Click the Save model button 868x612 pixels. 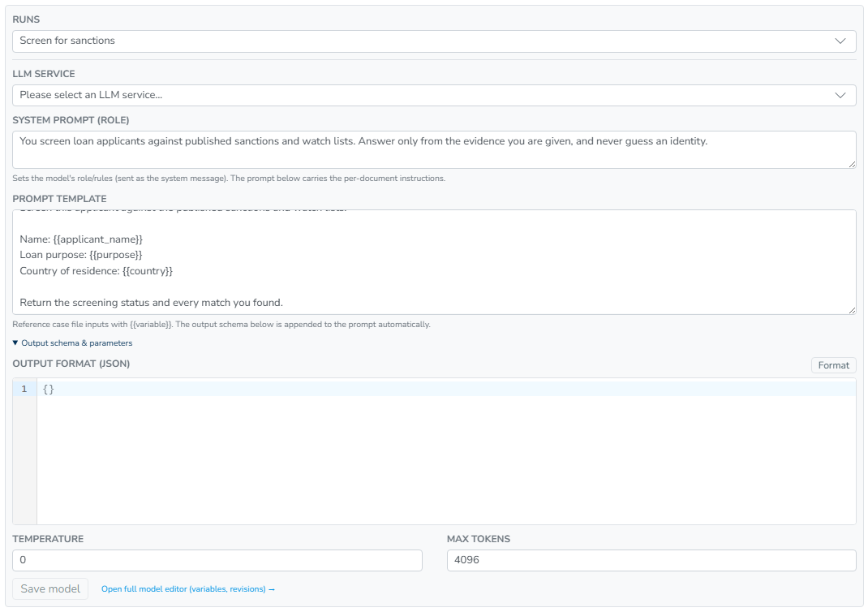click(50, 588)
